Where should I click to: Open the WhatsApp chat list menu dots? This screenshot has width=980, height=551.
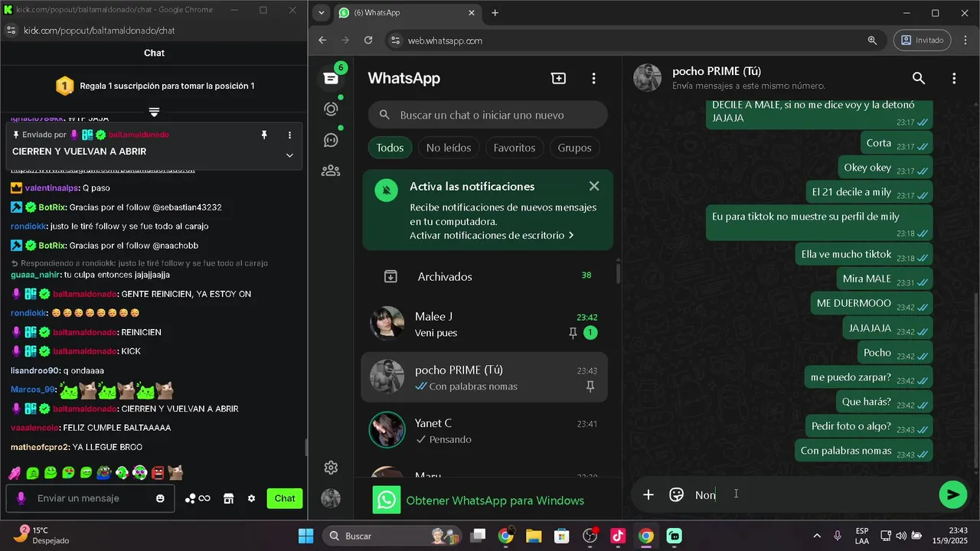(x=593, y=78)
